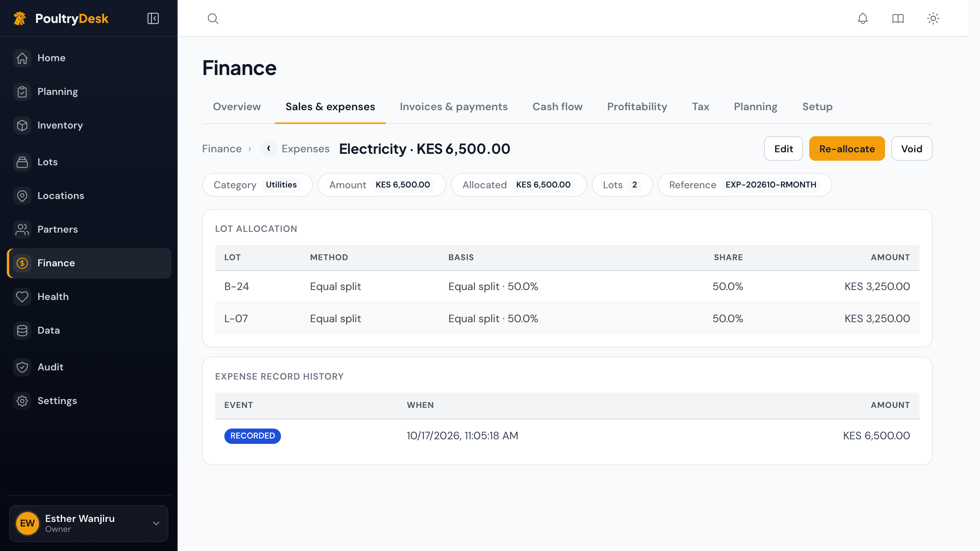This screenshot has width=980, height=551.
Task: Follow the Expenses breadcrumb link
Action: point(305,148)
